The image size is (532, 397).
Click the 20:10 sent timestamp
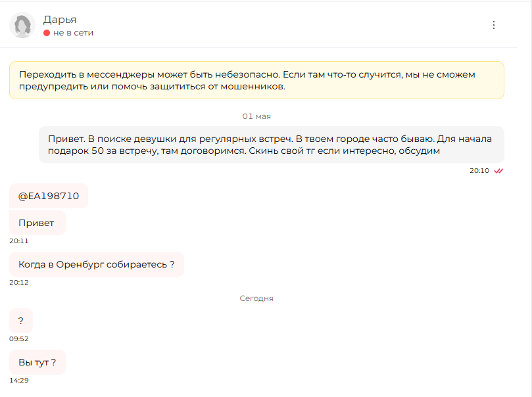coord(479,171)
